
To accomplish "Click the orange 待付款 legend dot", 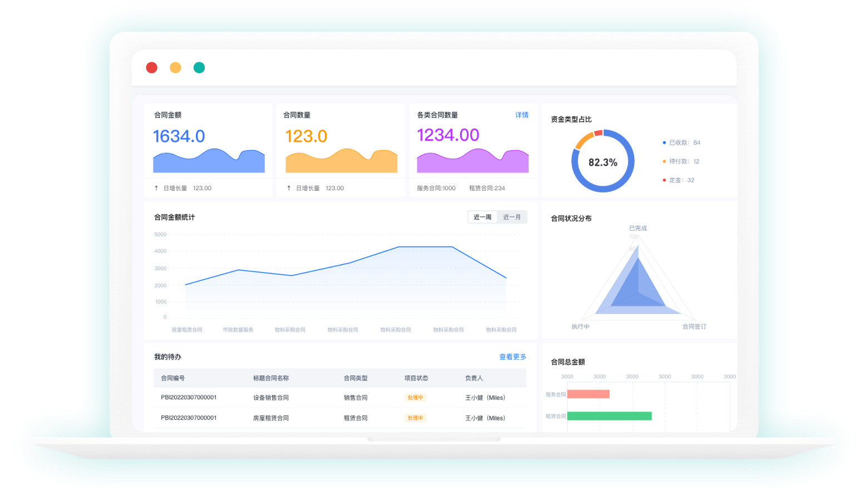I will pyautogui.click(x=664, y=161).
